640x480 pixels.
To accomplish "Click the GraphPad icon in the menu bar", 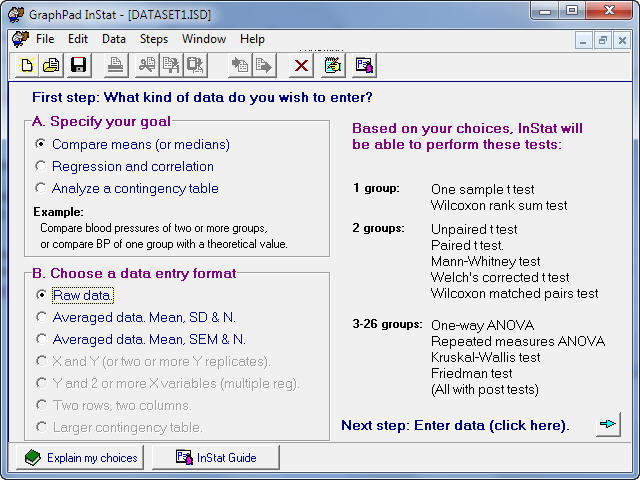I will [x=19, y=39].
